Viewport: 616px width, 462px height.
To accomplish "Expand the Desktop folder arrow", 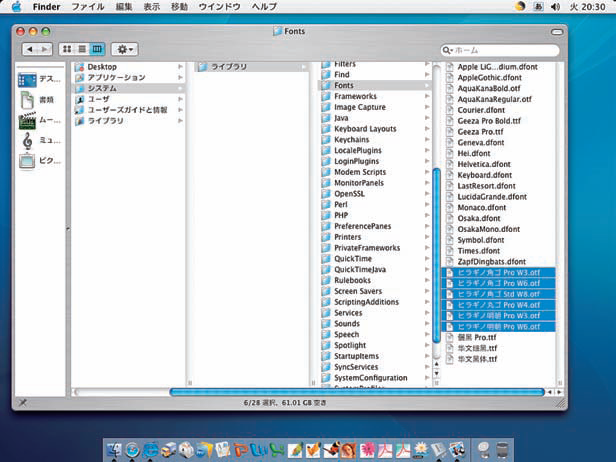I will click(180, 67).
